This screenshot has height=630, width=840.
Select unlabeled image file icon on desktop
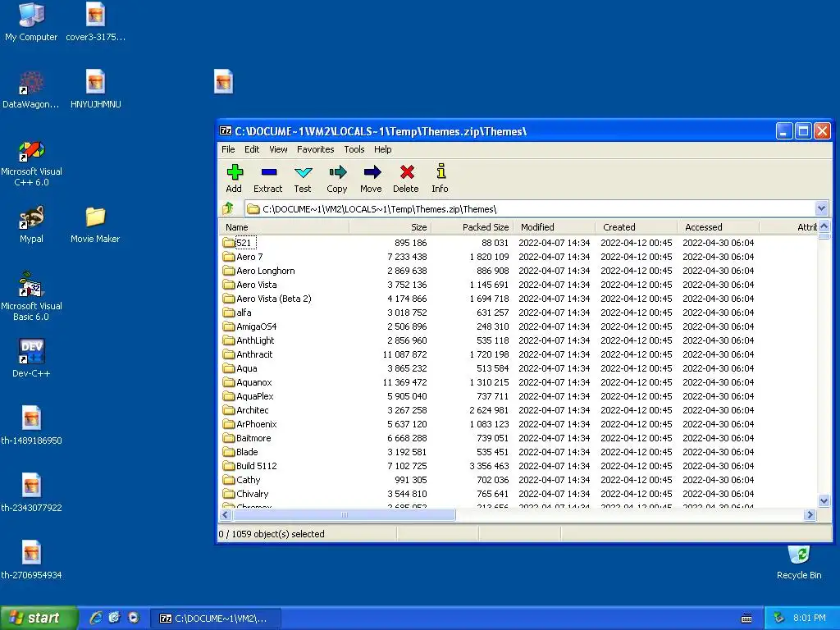(x=223, y=81)
